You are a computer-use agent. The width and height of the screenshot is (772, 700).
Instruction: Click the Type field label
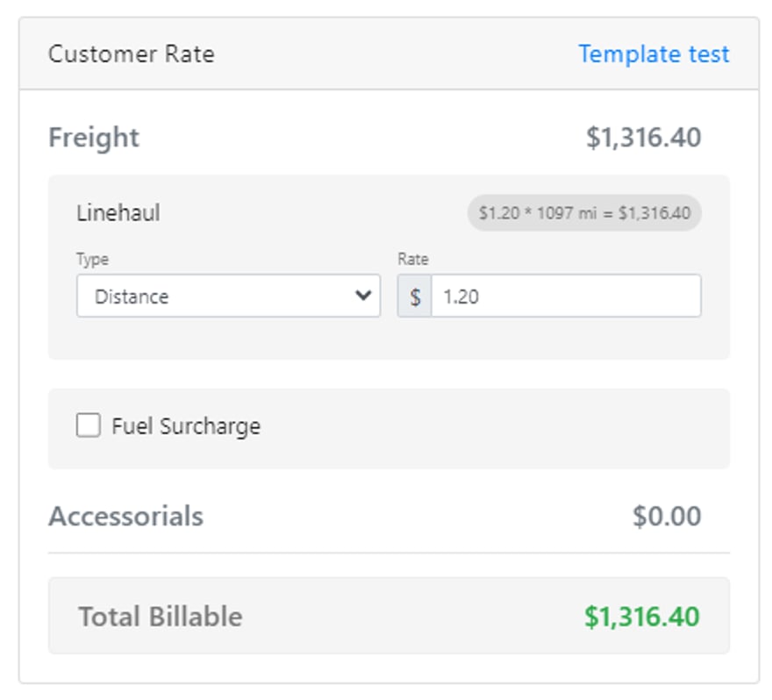click(93, 259)
